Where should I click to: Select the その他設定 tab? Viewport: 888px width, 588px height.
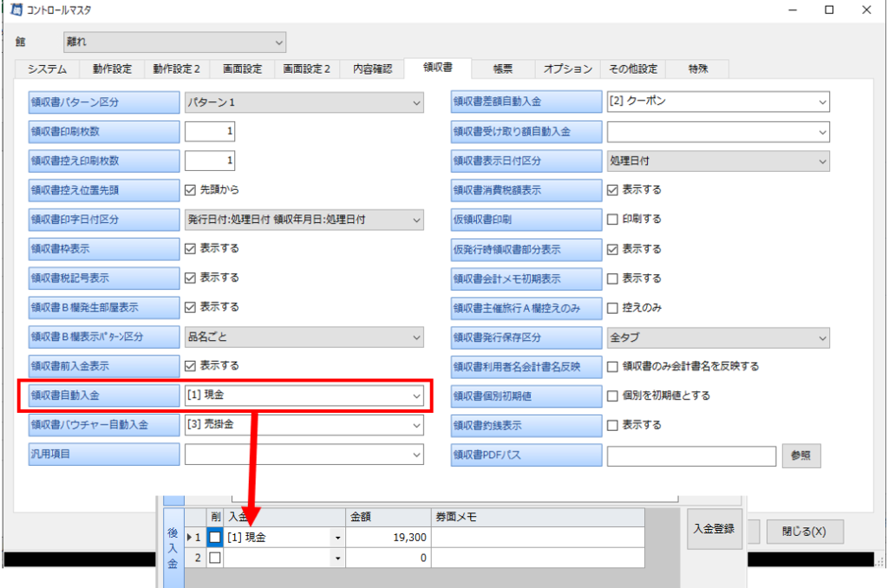632,69
